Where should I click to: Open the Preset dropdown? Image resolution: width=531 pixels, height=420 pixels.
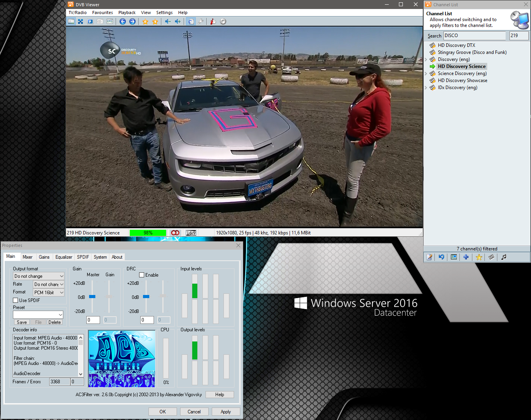coord(38,315)
